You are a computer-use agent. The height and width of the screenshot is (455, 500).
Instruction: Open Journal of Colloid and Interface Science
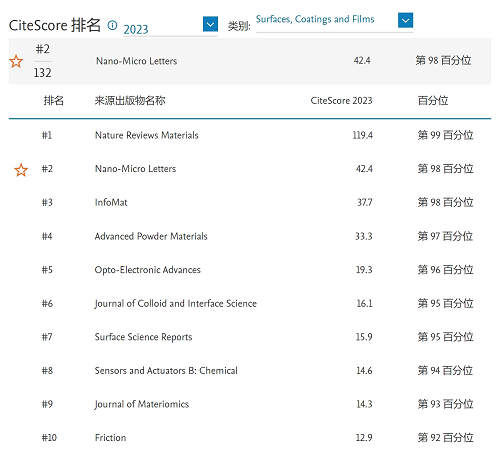pos(176,303)
